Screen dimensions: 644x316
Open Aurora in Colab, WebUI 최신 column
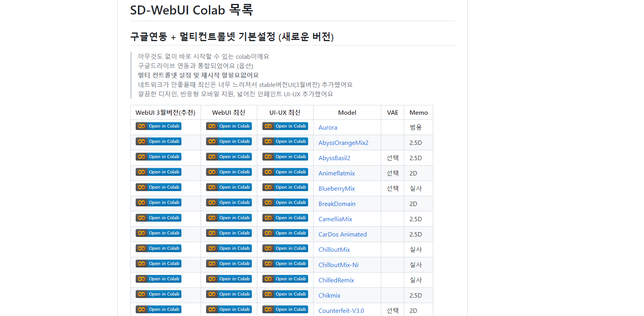229,126
